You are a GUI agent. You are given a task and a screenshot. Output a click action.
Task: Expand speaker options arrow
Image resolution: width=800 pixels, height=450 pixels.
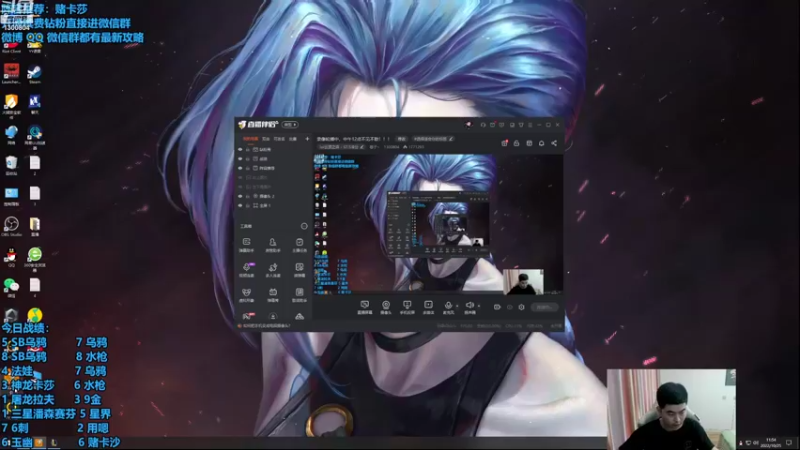pos(478,306)
